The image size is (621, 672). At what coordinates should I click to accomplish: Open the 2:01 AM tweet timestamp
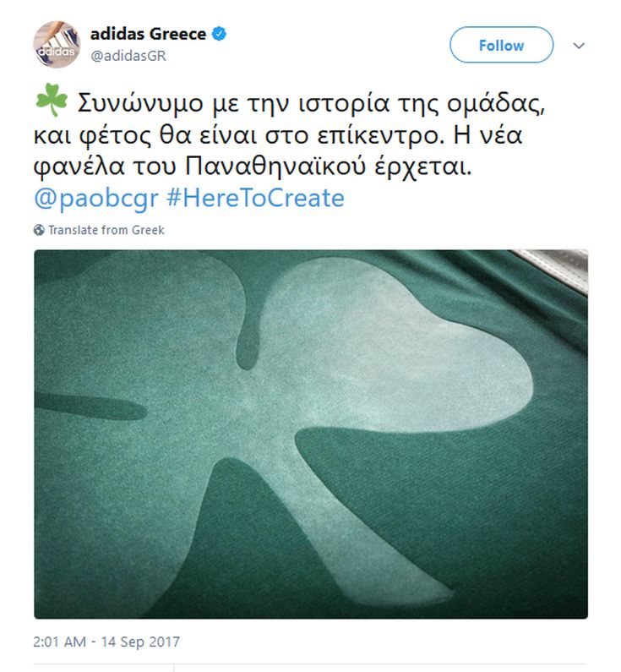59,642
